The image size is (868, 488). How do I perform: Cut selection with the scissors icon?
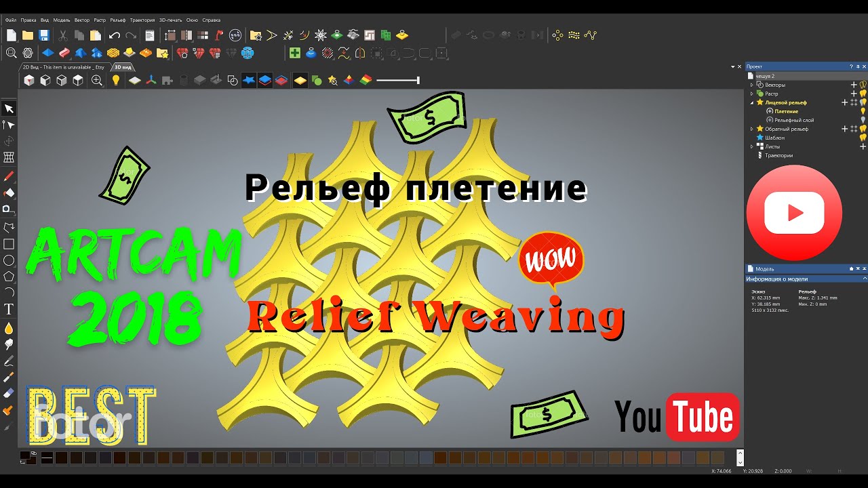pos(63,35)
